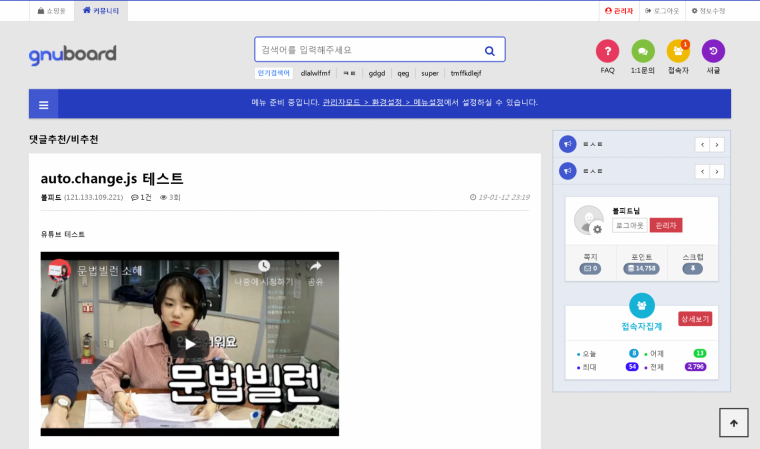Click next arrow on the first notice row
This screenshot has height=449, width=760.
click(717, 145)
